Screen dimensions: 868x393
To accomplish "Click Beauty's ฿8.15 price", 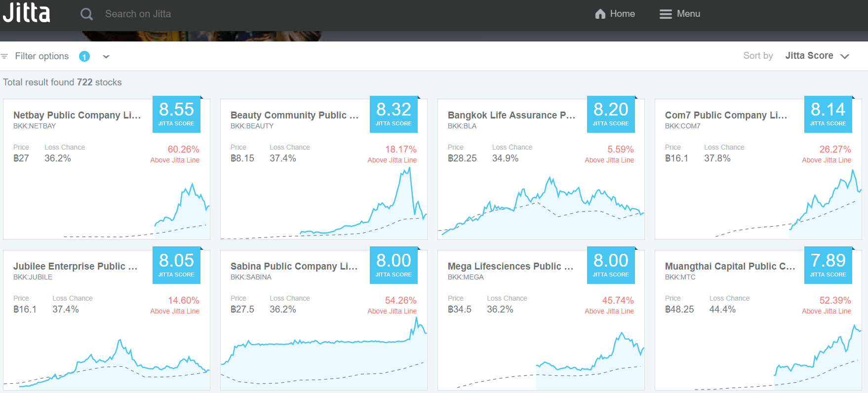I will click(242, 158).
